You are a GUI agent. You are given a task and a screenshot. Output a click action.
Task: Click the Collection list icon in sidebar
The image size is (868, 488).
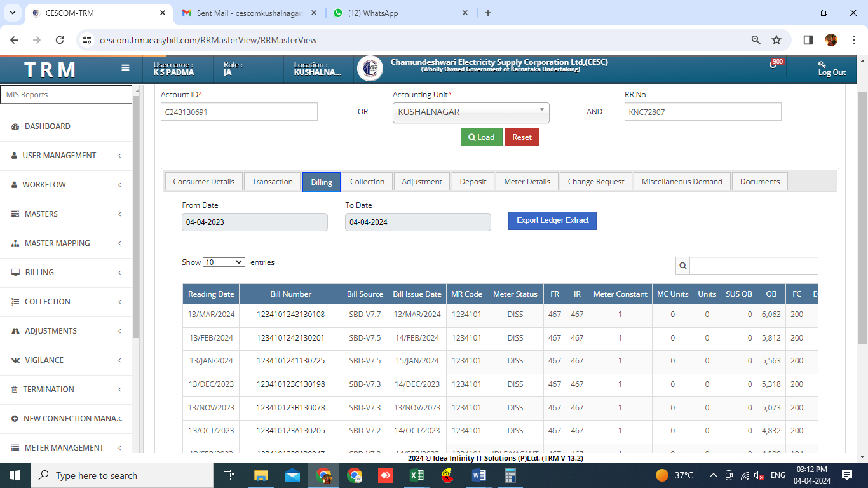pos(15,302)
